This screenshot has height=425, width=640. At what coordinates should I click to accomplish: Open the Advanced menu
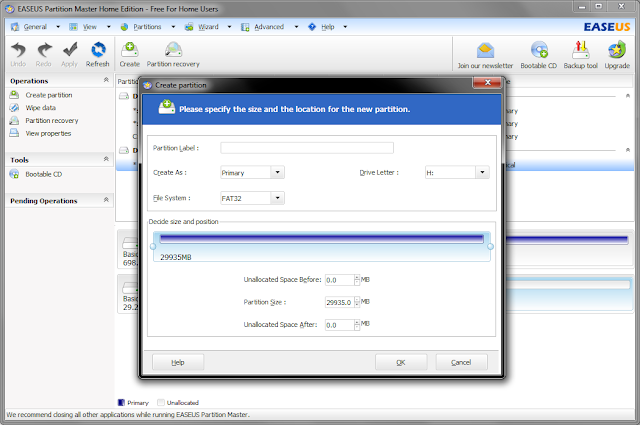(269, 27)
